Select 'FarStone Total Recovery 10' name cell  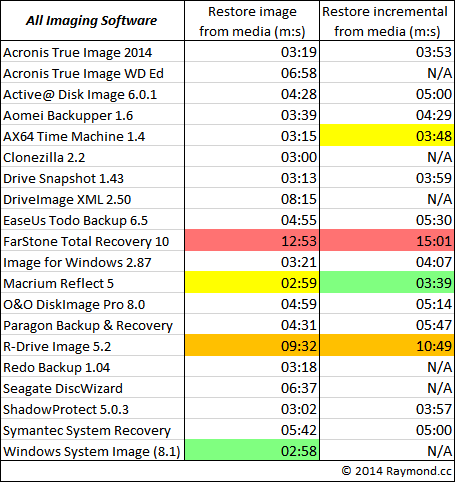click(x=93, y=241)
